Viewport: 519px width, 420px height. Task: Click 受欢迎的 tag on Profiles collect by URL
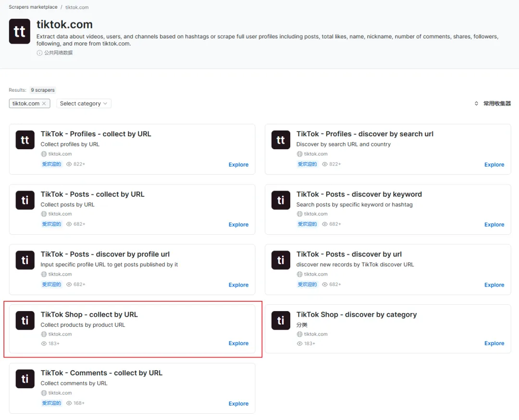[51, 164]
